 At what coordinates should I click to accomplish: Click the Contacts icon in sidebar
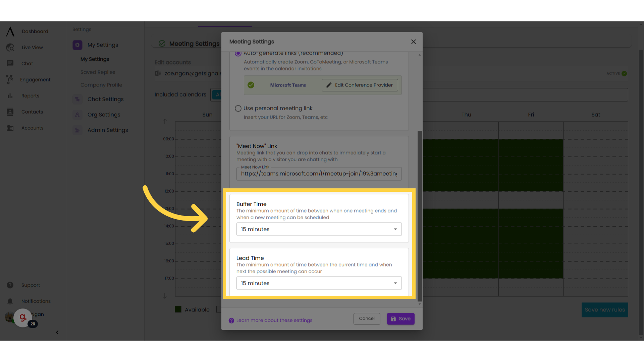pyautogui.click(x=10, y=111)
